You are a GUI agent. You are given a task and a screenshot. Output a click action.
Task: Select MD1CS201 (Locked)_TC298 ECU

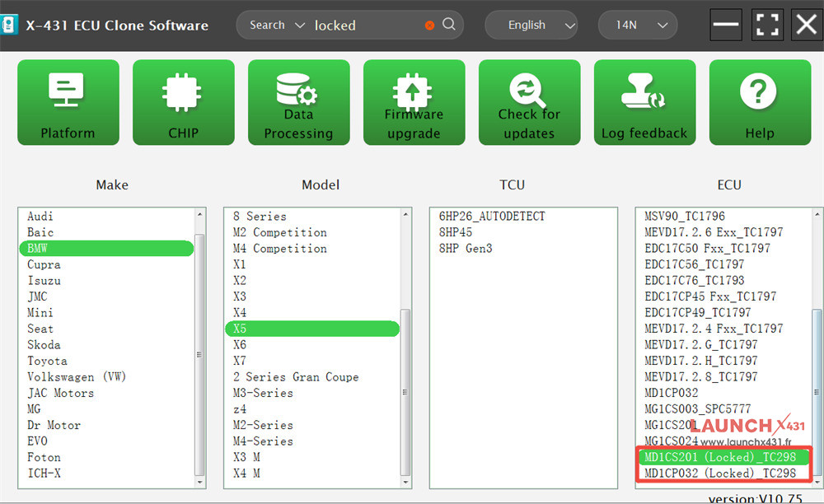724,457
